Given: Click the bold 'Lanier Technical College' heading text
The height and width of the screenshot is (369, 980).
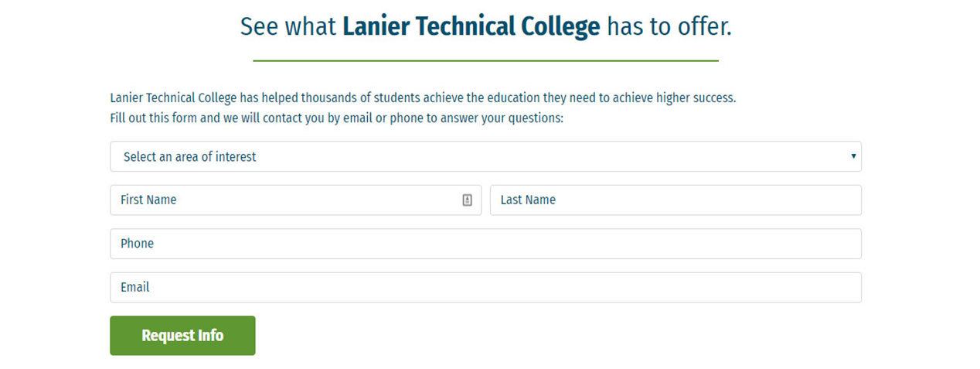Looking at the screenshot, I should click(471, 27).
